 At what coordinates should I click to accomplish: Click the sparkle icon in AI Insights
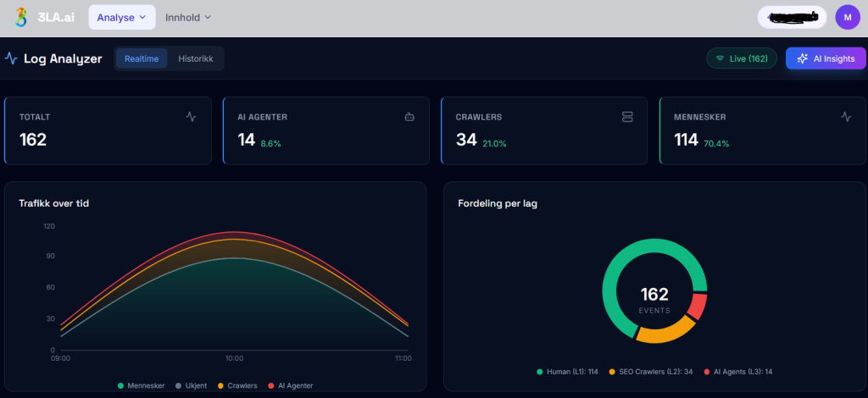(802, 58)
